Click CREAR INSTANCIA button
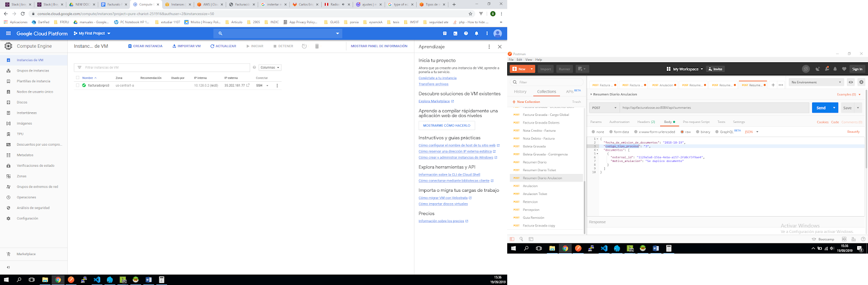The image size is (868, 285). [145, 46]
